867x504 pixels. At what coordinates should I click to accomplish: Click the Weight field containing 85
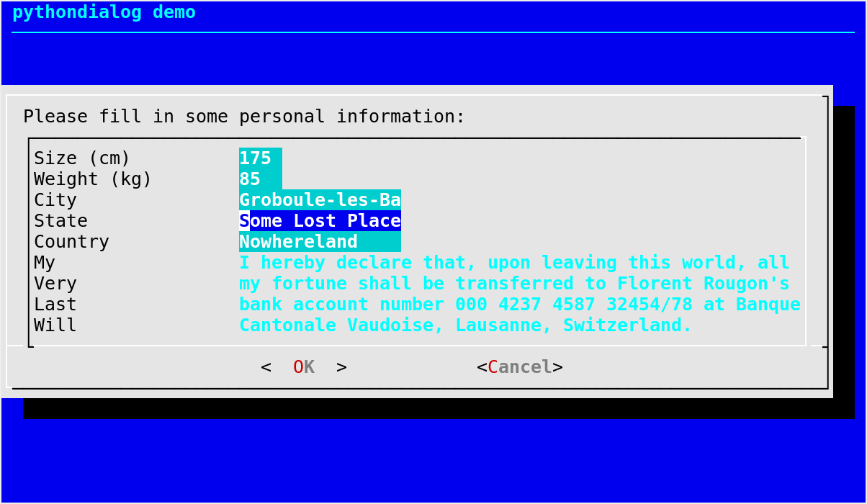pyautogui.click(x=261, y=179)
